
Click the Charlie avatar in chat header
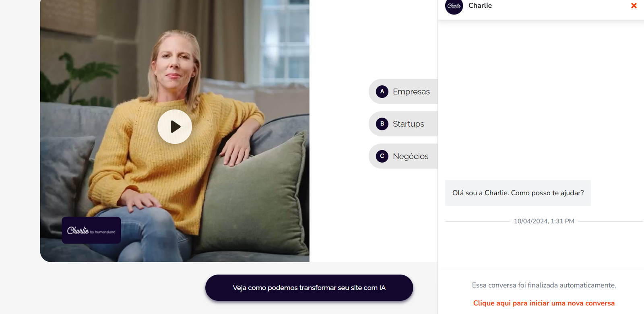point(454,6)
